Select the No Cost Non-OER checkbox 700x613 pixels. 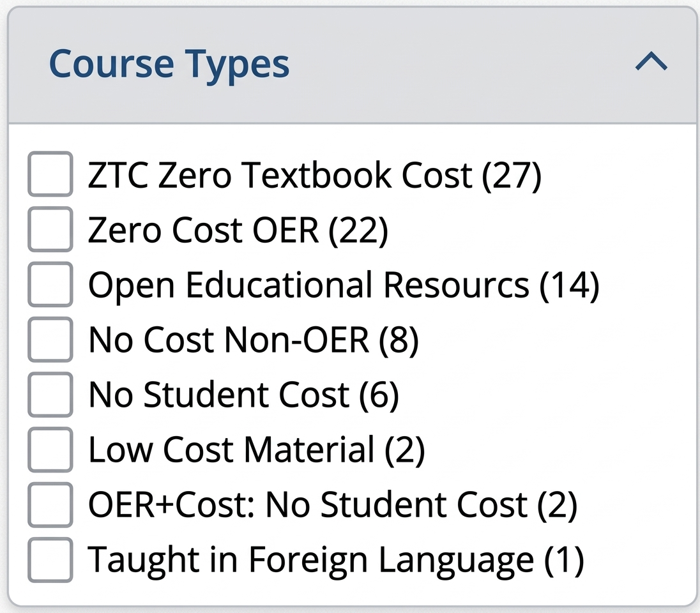click(50, 340)
